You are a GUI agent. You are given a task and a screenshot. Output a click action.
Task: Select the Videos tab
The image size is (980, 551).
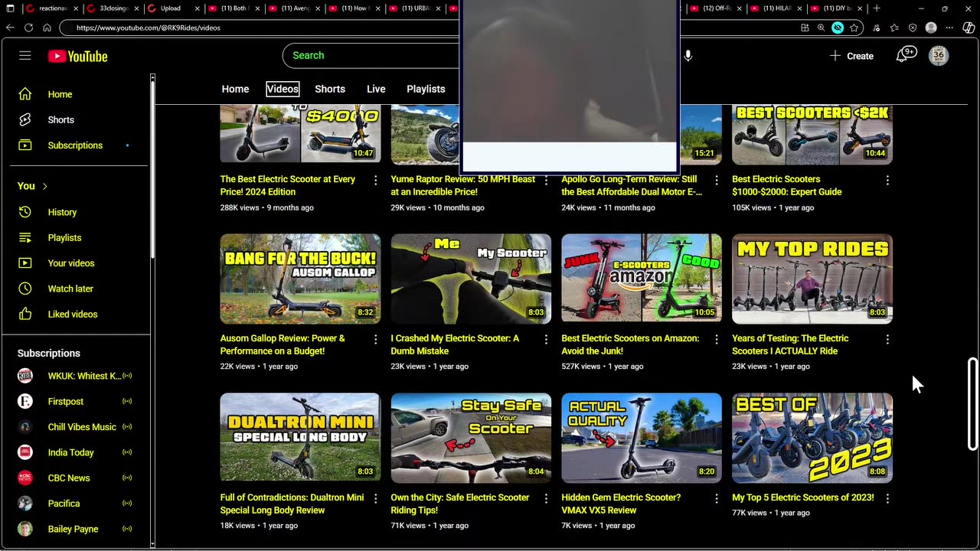coord(283,89)
